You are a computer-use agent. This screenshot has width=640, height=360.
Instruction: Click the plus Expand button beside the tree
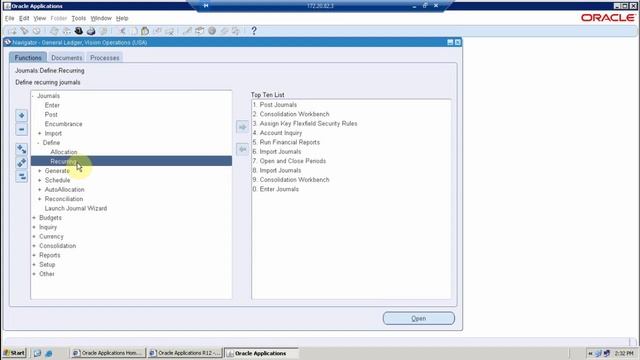click(22, 116)
